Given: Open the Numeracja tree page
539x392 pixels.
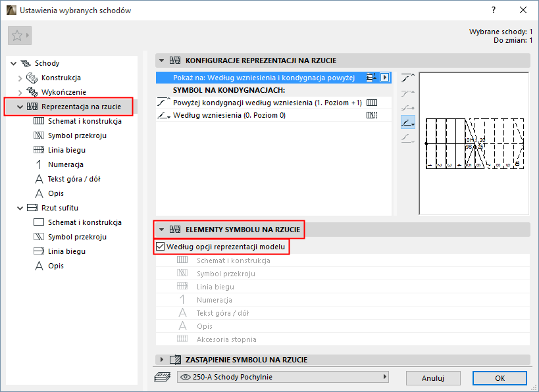Looking at the screenshot, I should (x=66, y=164).
